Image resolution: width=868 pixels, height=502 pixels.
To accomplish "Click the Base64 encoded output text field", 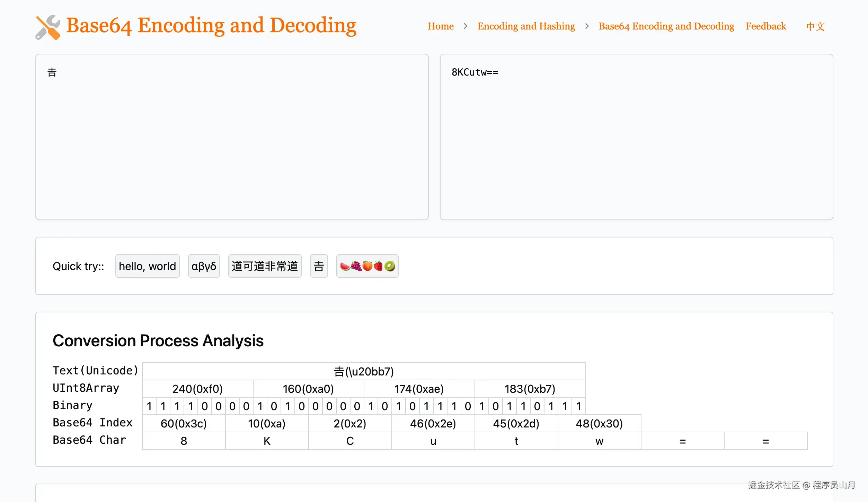I will tap(636, 136).
